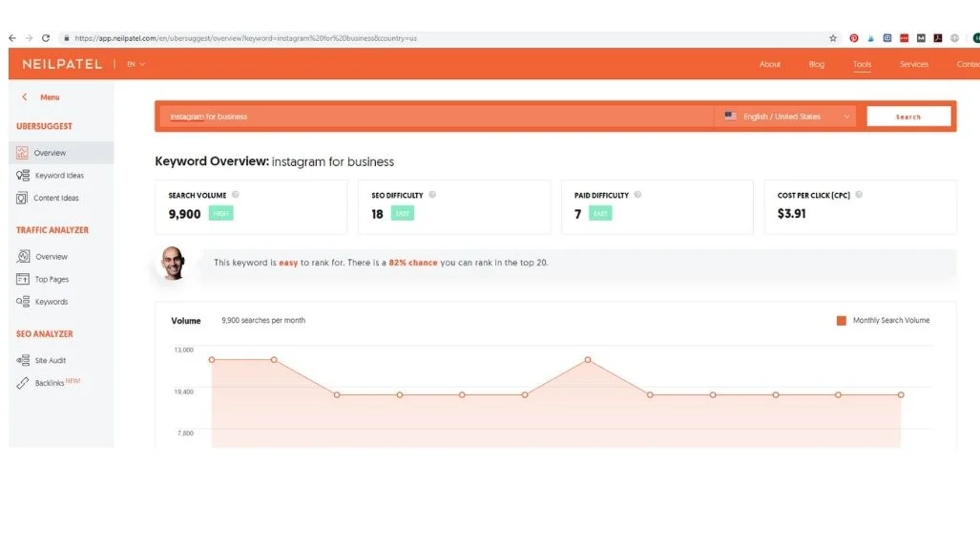Click SEO Difficulty help icon
The image size is (980, 551).
click(x=432, y=195)
